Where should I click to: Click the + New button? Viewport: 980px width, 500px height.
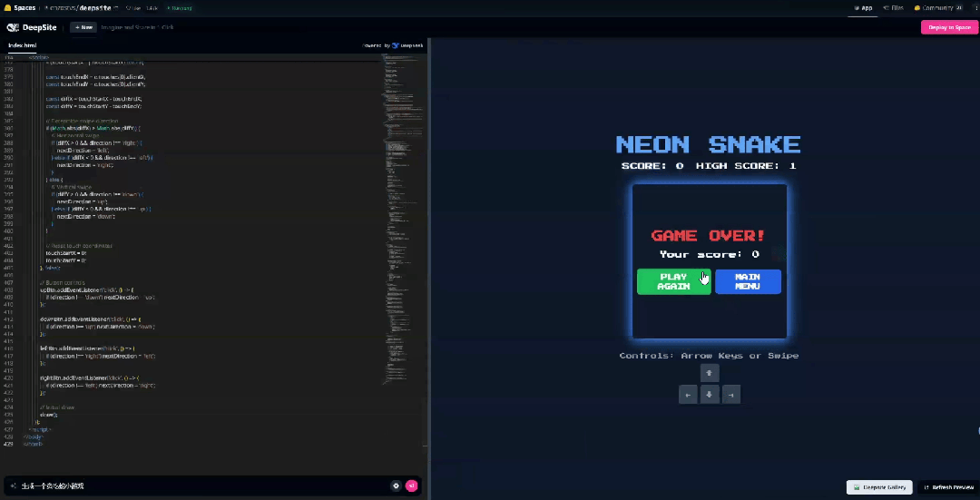tap(83, 27)
